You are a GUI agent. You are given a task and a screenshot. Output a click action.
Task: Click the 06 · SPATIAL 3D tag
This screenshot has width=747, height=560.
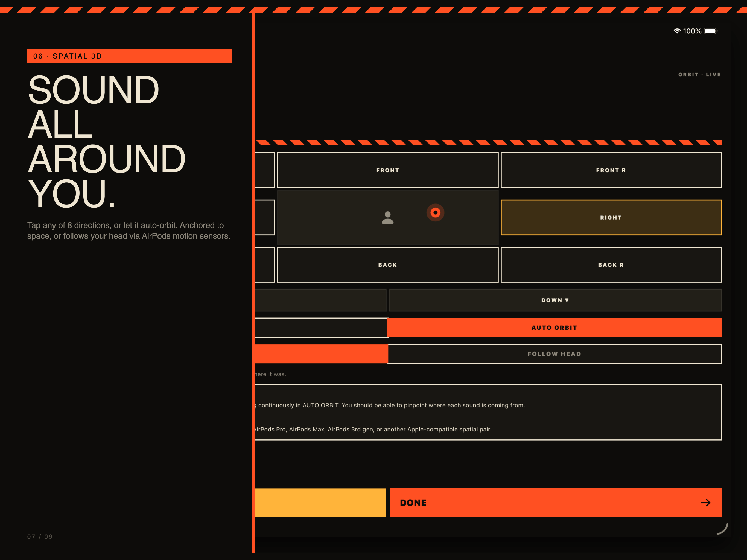pos(130,56)
